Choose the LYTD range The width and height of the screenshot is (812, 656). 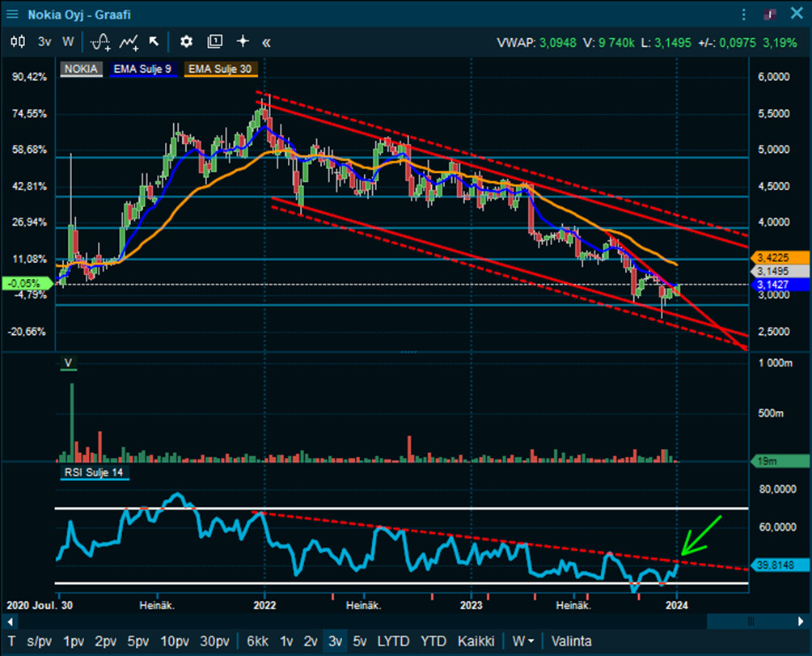coord(393,641)
